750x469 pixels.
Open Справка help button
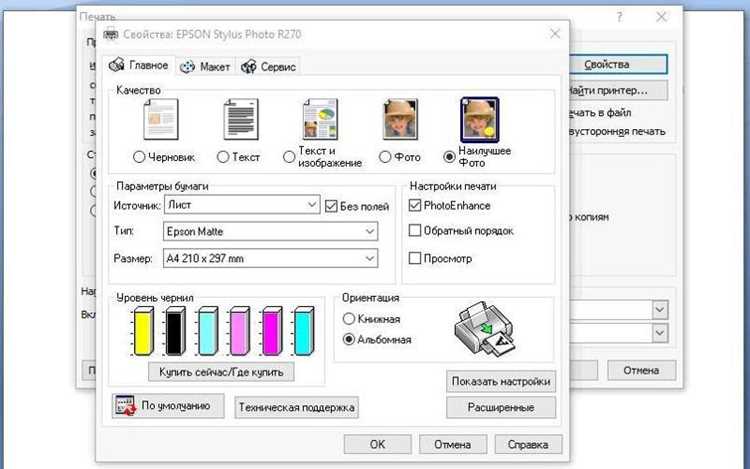point(528,444)
